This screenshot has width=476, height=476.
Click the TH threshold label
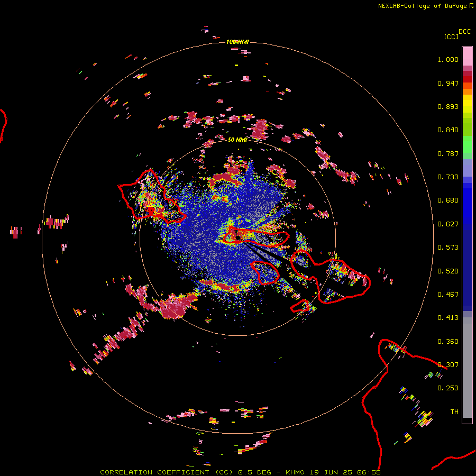(454, 412)
